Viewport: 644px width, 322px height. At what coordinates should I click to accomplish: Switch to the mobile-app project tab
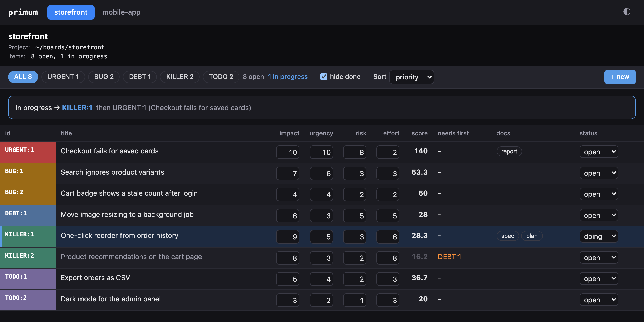pyautogui.click(x=121, y=12)
